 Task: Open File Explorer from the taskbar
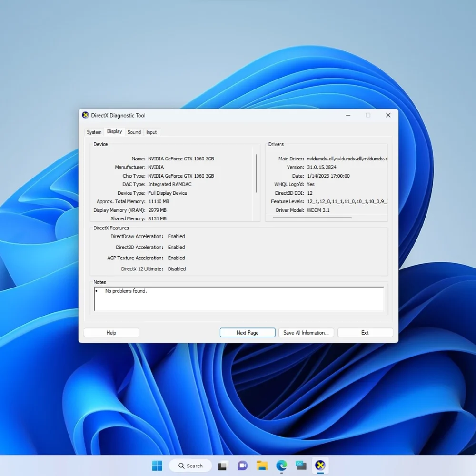[x=262, y=466]
